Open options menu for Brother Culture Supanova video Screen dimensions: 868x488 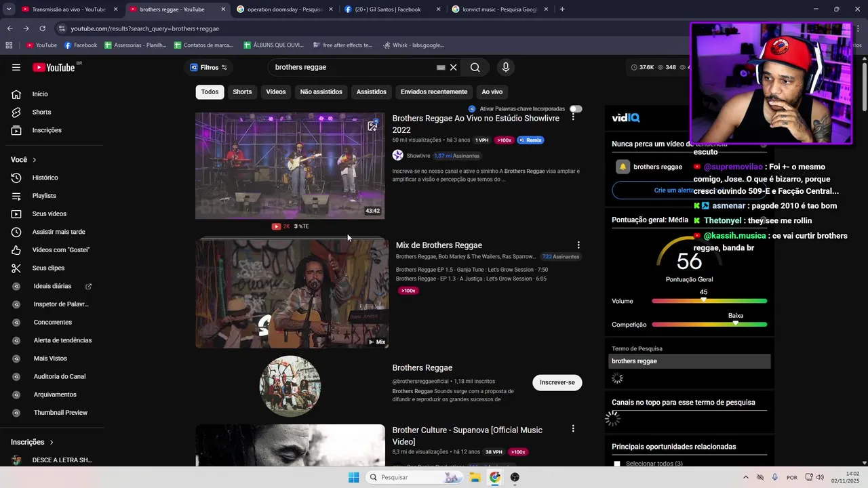[x=573, y=428]
